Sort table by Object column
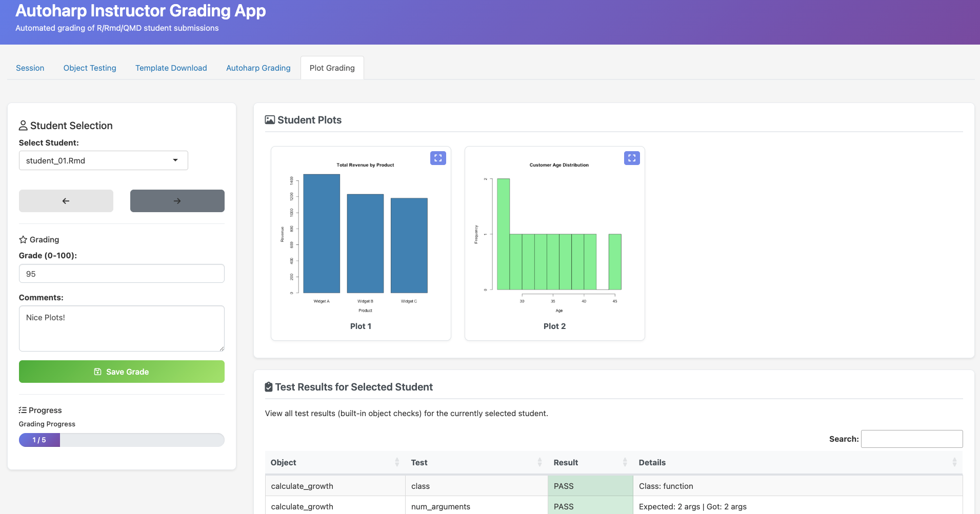980x514 pixels. 335,462
